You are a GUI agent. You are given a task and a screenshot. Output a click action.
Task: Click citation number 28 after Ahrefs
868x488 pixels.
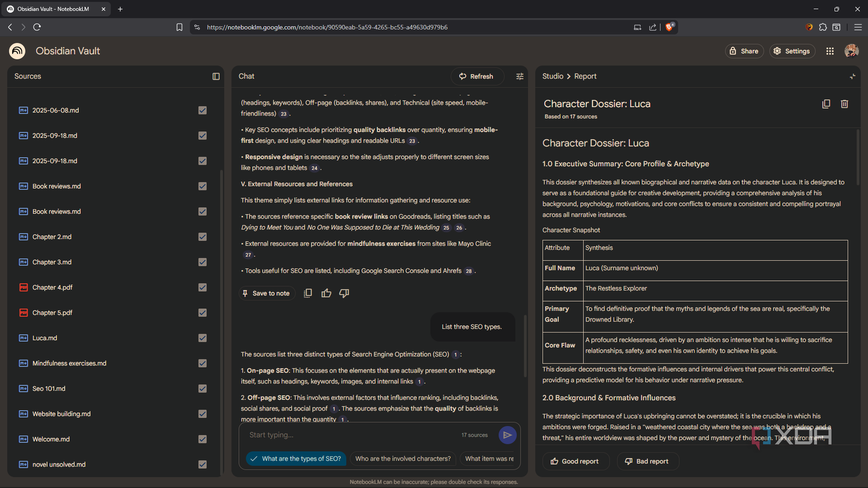tap(469, 271)
